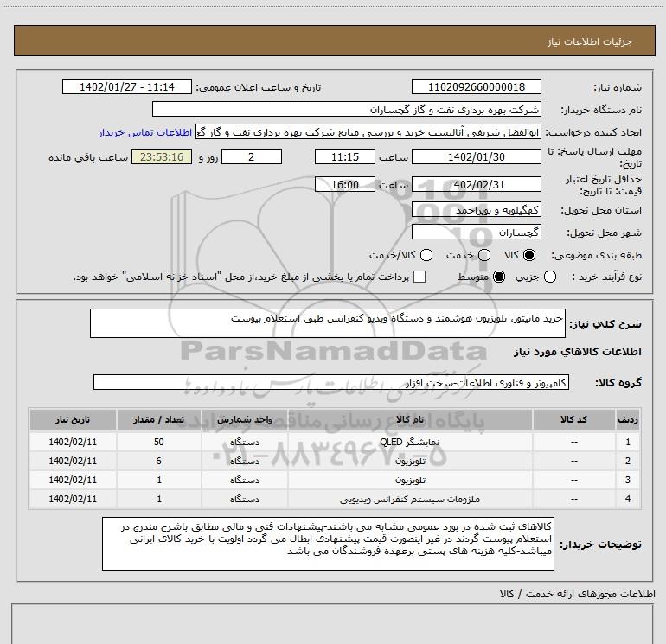This screenshot has width=666, height=644.
Task: Click the unit دستگاه in row 1
Action: [245, 442]
